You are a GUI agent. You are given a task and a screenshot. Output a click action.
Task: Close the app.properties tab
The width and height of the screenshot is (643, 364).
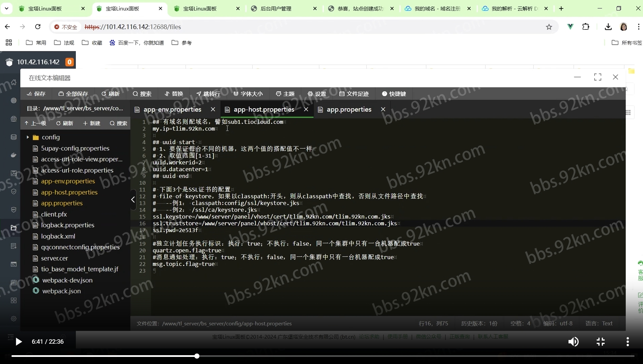click(x=383, y=109)
